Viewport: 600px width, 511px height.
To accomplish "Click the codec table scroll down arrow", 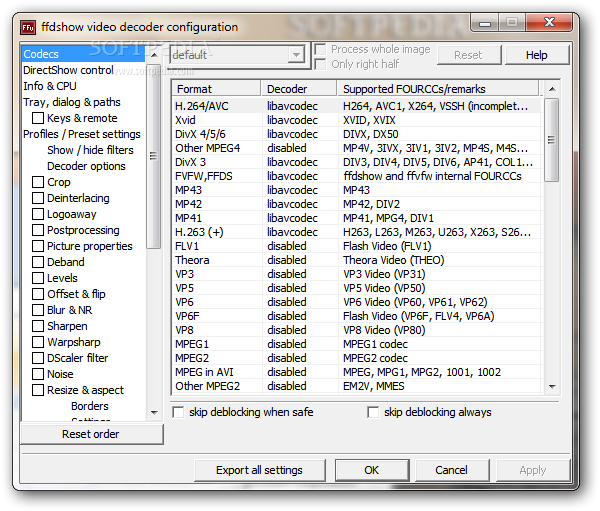I will coord(552,387).
